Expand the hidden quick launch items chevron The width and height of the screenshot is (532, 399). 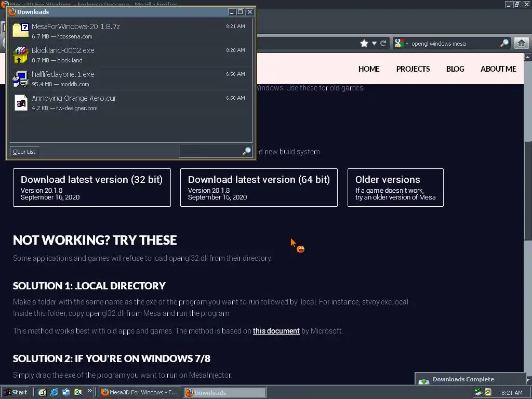89,391
